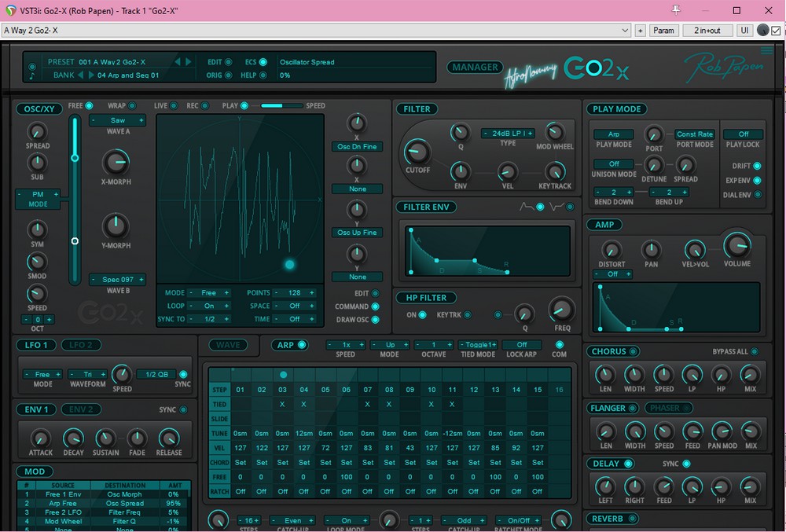Switch to the ENV 2 tab
The height and width of the screenshot is (532, 786).
click(x=81, y=409)
